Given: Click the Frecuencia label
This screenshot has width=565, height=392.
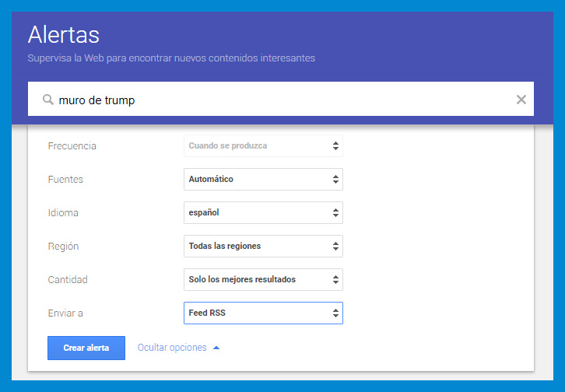Looking at the screenshot, I should click(x=72, y=145).
